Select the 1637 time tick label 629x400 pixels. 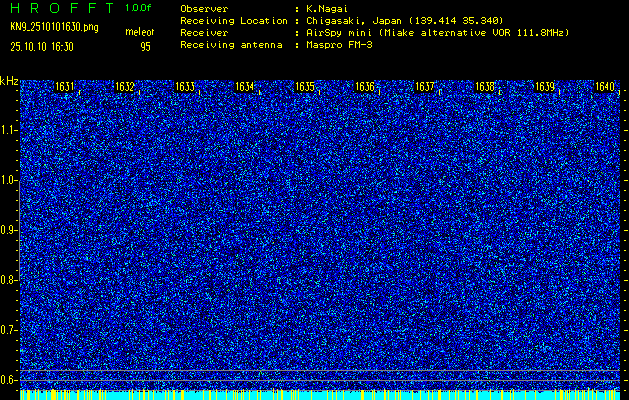[x=425, y=87]
